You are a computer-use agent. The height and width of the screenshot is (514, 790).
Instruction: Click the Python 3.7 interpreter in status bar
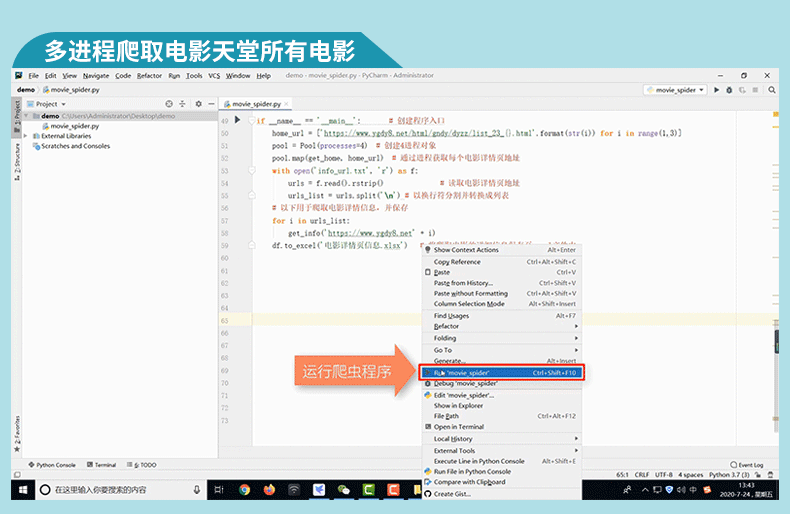(729, 475)
